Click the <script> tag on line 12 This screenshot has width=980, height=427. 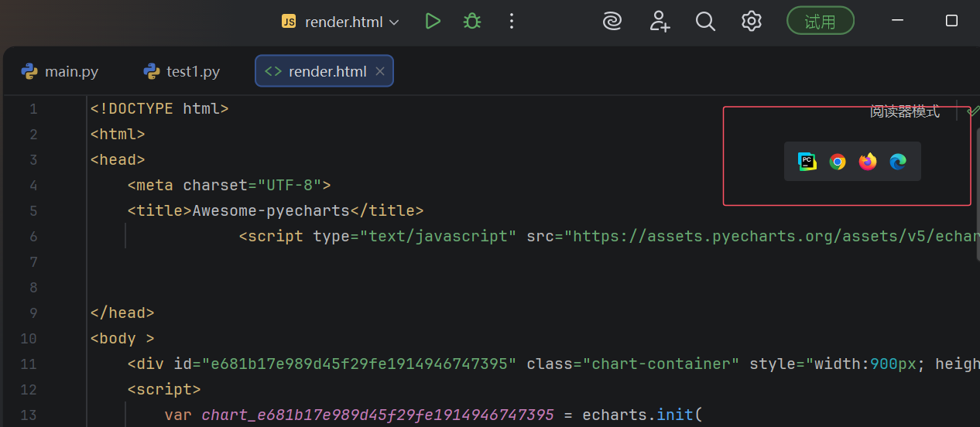(x=164, y=389)
